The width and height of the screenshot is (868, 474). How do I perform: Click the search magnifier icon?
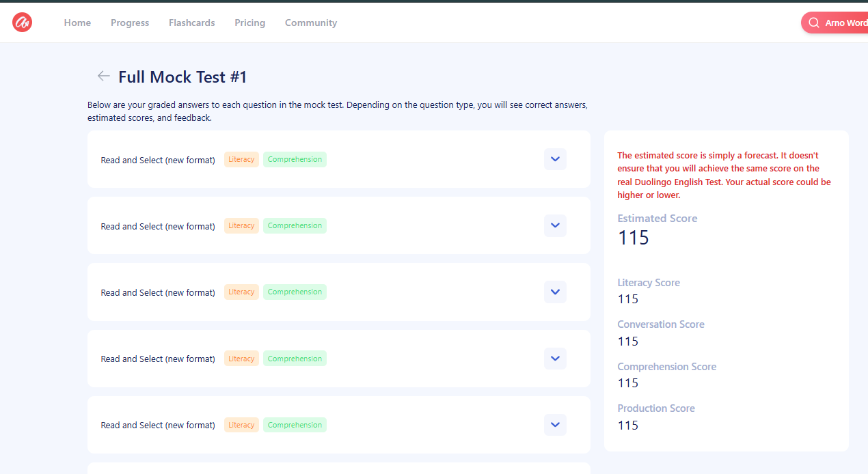click(813, 23)
